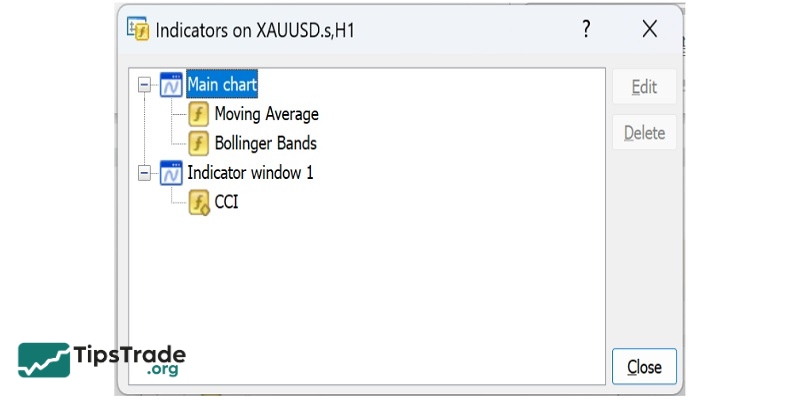Select Bollinger Bands in the indicator list

pyautogui.click(x=265, y=143)
